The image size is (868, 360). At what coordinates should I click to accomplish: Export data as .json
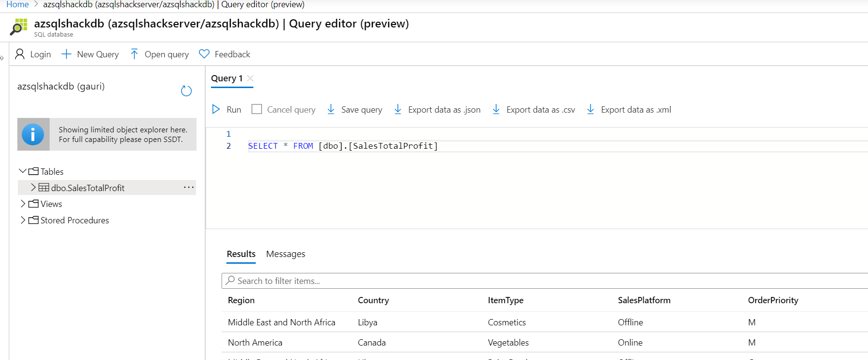coord(437,110)
